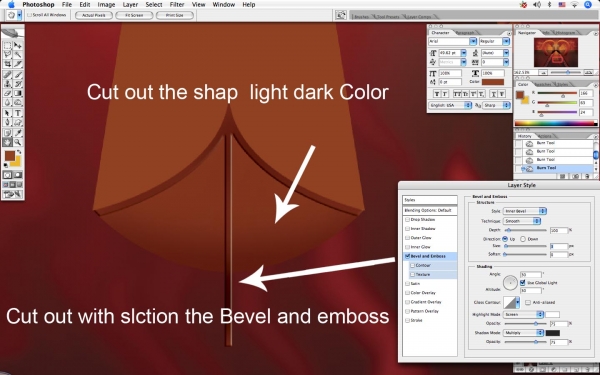The width and height of the screenshot is (600, 375).
Task: Expand the Highlight Mode Screen dropdown
Action: 523,314
